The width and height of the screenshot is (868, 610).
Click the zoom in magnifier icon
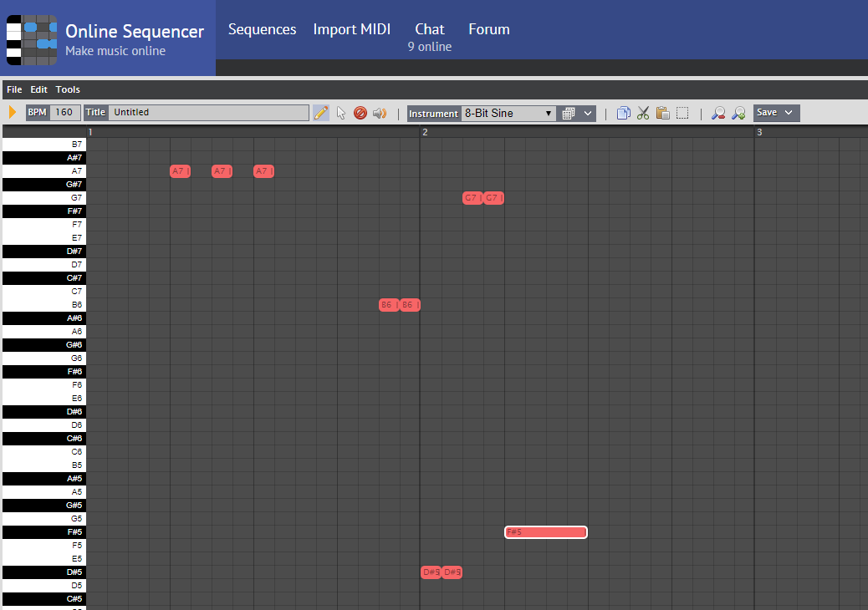pos(738,113)
